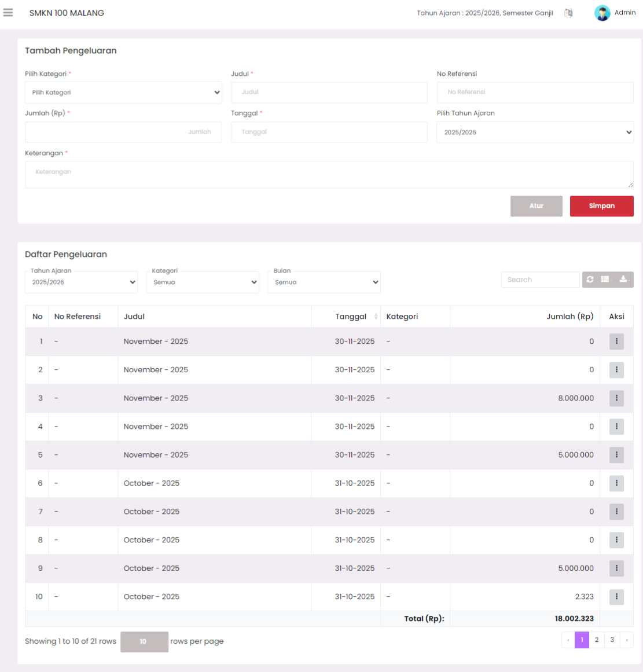Open the table columns list icon
The image size is (643, 672).
click(x=606, y=280)
